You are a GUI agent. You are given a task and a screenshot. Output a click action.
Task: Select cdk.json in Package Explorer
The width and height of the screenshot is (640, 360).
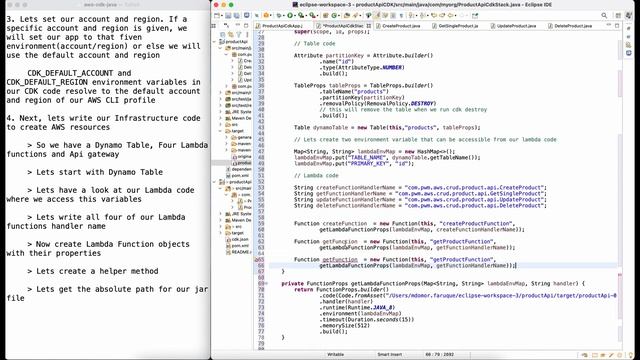point(240,239)
